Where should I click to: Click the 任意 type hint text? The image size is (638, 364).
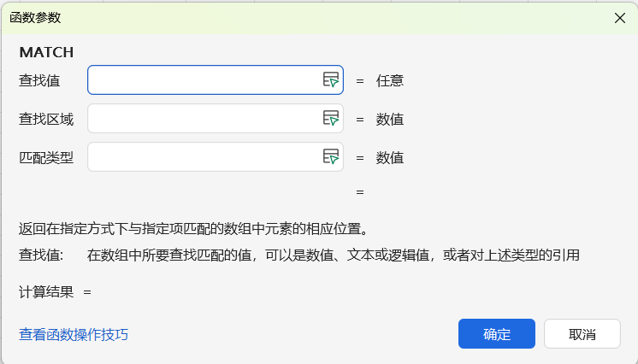pos(390,80)
